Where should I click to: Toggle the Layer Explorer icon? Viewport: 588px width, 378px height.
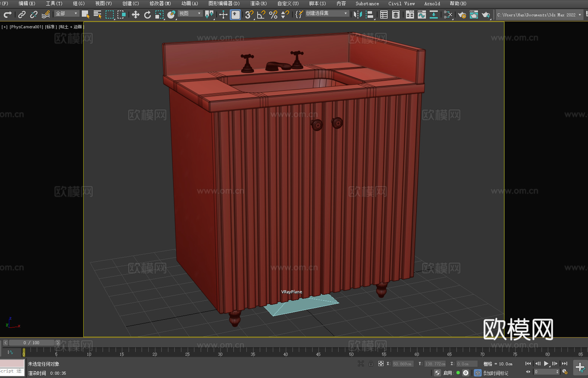pos(396,14)
